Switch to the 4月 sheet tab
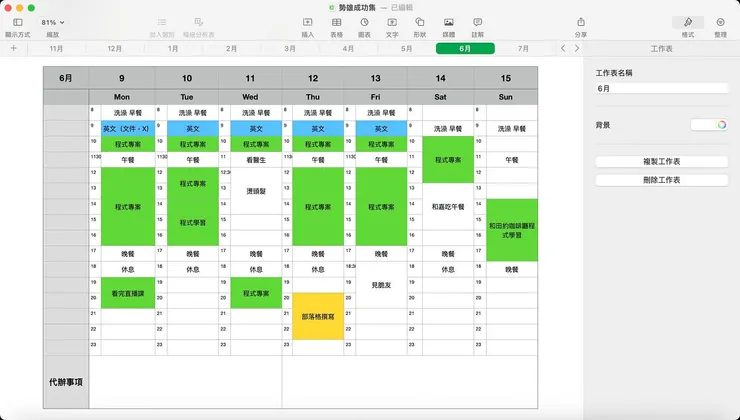Screen dimensions: 740x420 pos(348,49)
